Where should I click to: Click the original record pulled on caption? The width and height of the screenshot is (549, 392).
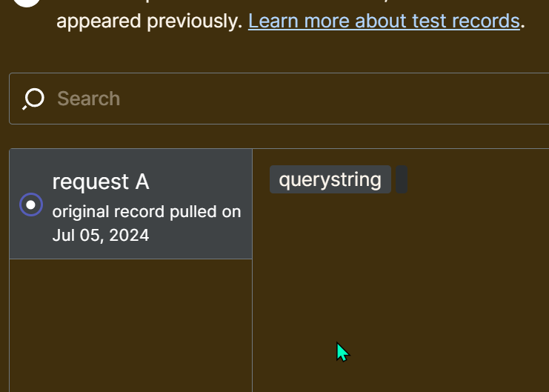(147, 212)
